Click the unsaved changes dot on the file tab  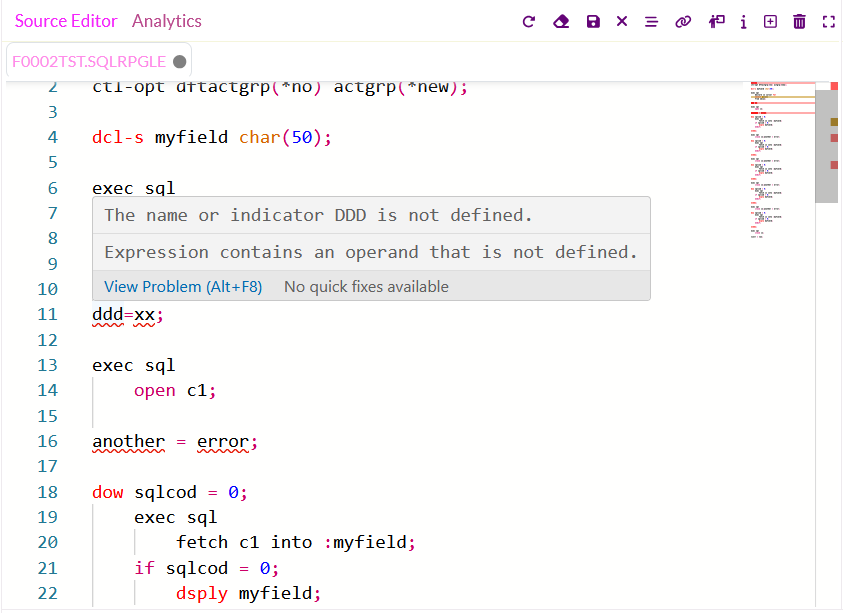pos(179,61)
